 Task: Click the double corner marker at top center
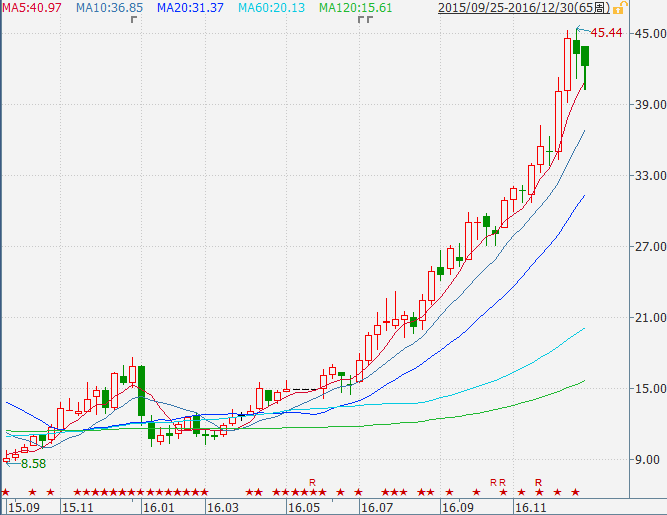click(365, 20)
